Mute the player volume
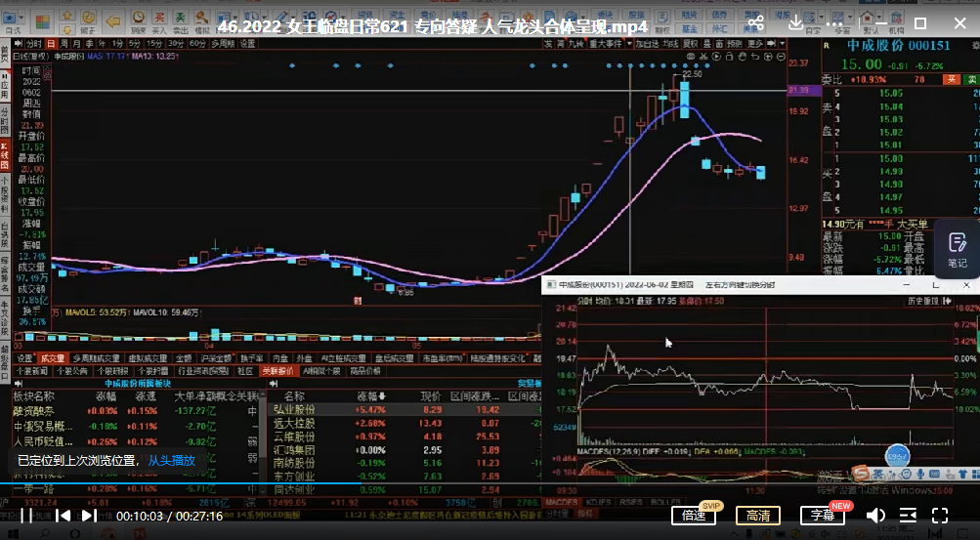Screen dimensions: 980x540 coord(876,515)
